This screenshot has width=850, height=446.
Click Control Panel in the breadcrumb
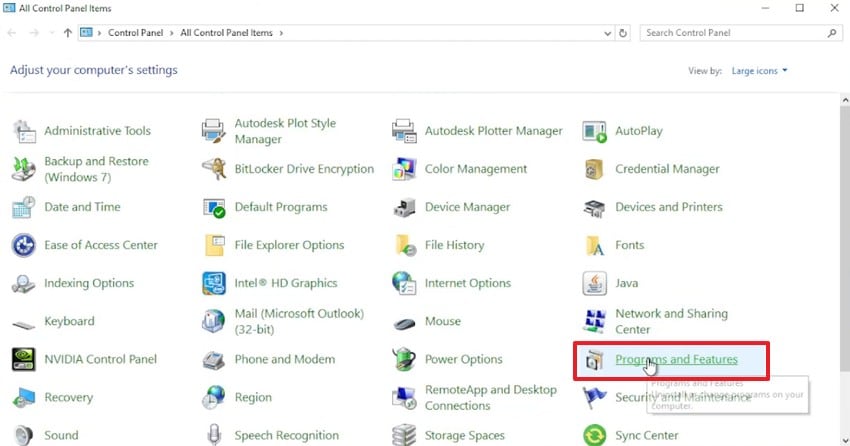136,33
